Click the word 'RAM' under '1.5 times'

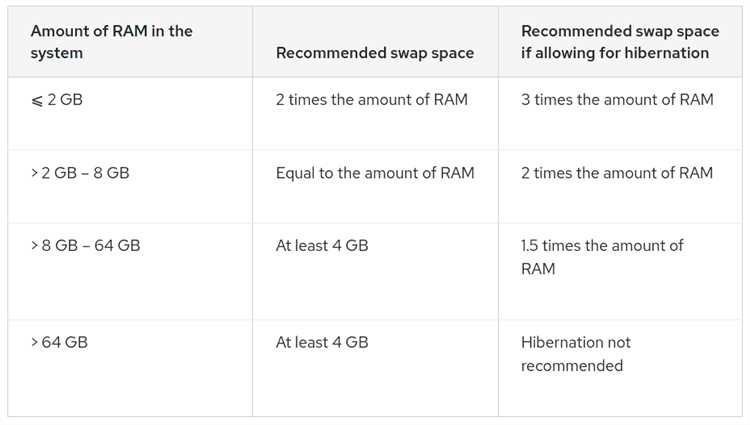coord(538,269)
